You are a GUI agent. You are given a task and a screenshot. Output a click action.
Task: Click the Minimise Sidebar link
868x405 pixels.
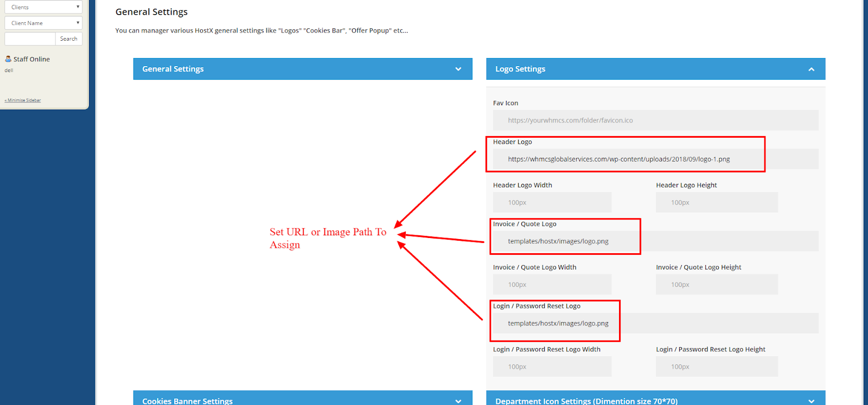click(23, 100)
